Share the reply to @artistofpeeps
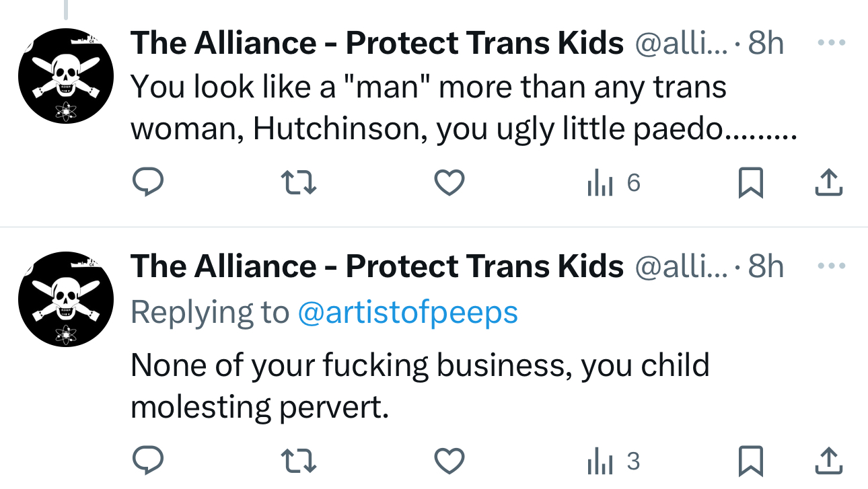Viewport: 868px width, 489px height. point(828,461)
